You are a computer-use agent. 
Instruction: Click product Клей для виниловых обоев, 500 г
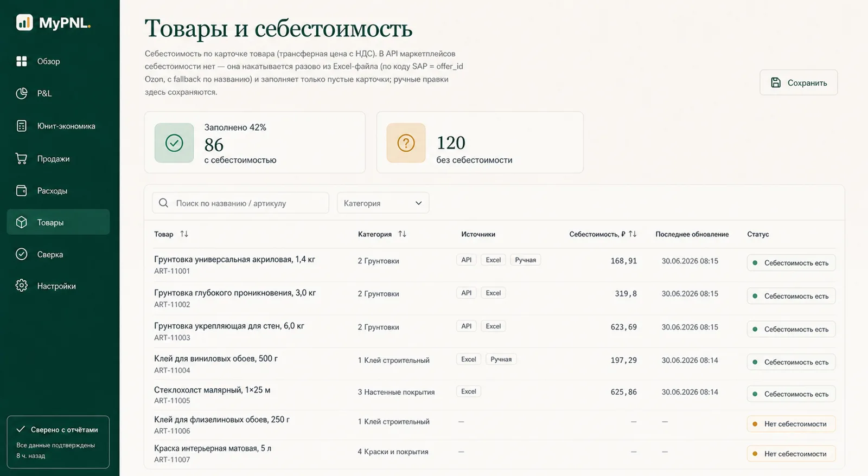click(x=216, y=358)
